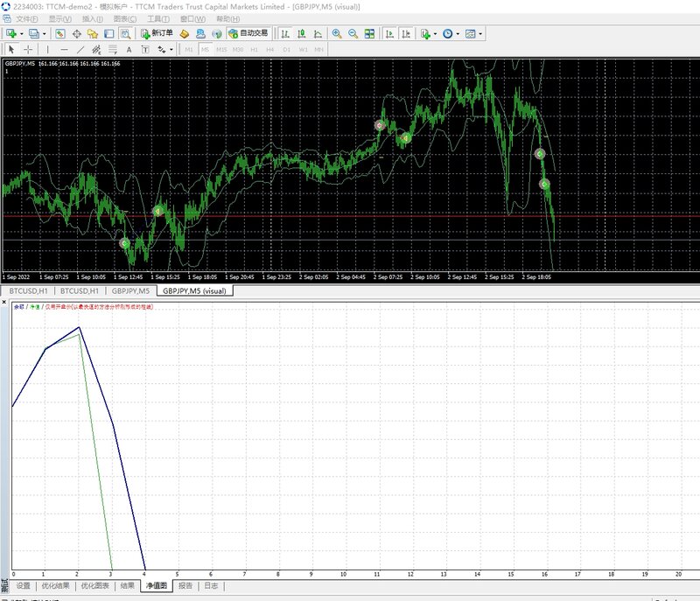Click the tile windows grid icon
The image size is (700, 601).
tap(369, 33)
